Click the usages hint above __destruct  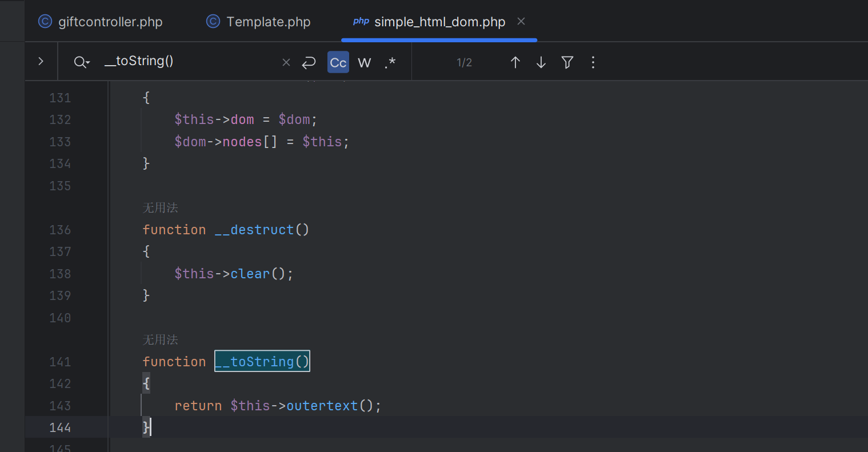161,207
